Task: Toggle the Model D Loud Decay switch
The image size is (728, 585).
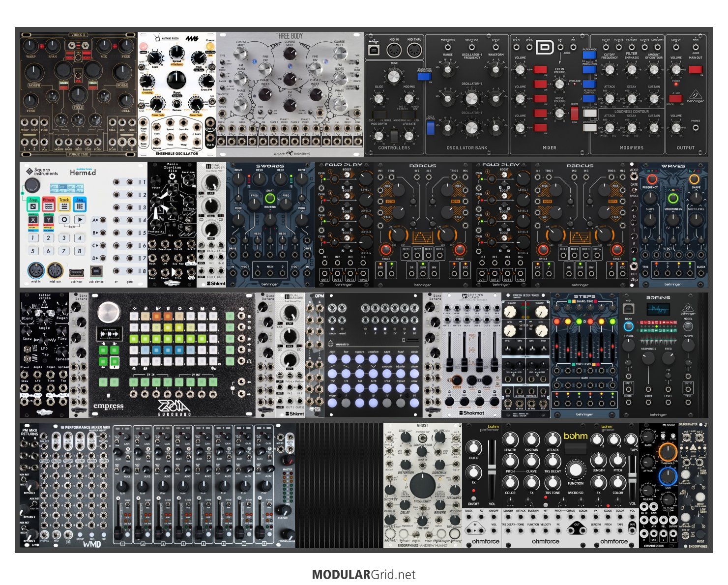Action: [590, 127]
